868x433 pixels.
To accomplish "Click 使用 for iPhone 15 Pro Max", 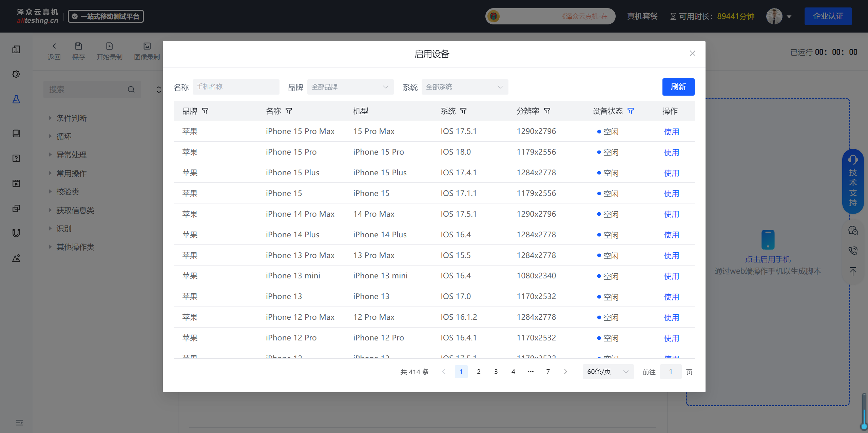I will [672, 132].
